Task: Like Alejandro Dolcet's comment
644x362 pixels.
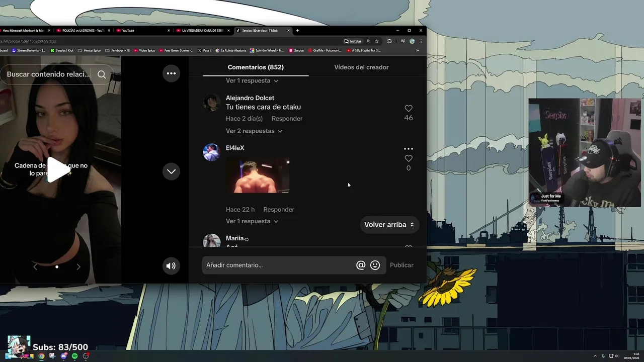Action: 409,109
